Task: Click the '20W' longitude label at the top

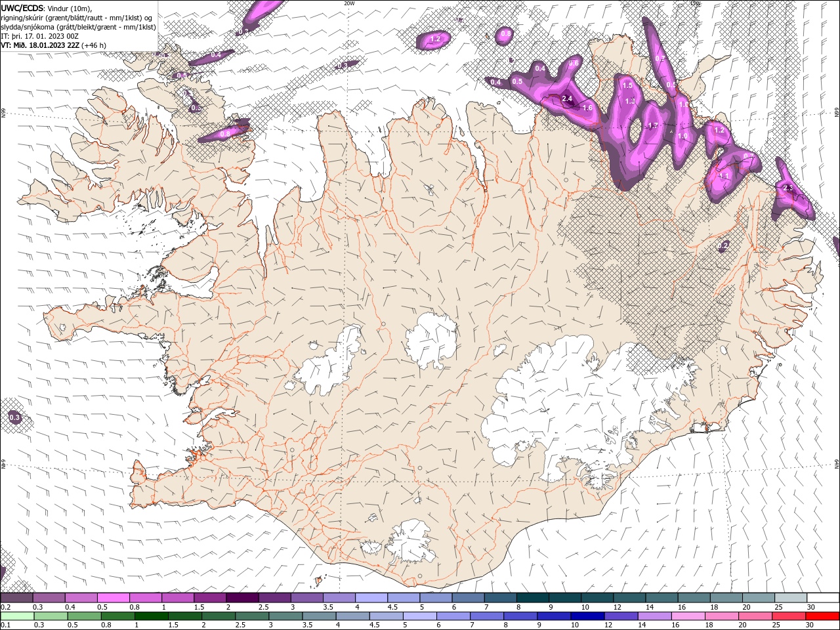Action: coord(349,3)
